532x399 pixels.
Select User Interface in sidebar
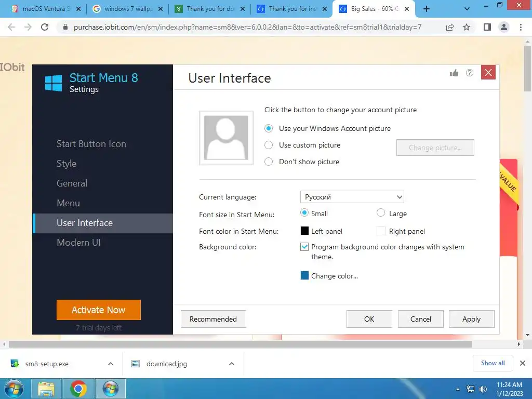click(x=103, y=223)
